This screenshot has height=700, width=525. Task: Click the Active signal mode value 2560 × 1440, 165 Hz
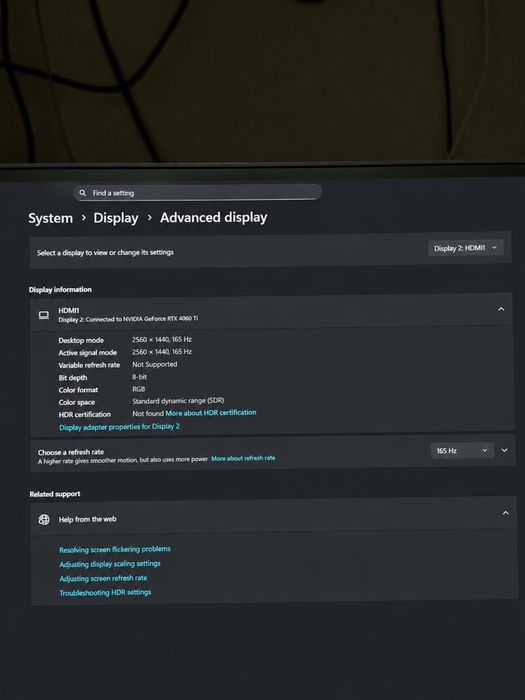click(x=162, y=352)
